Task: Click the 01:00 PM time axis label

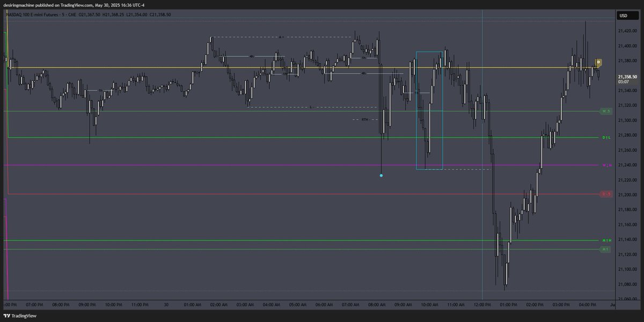Action: coord(508,305)
